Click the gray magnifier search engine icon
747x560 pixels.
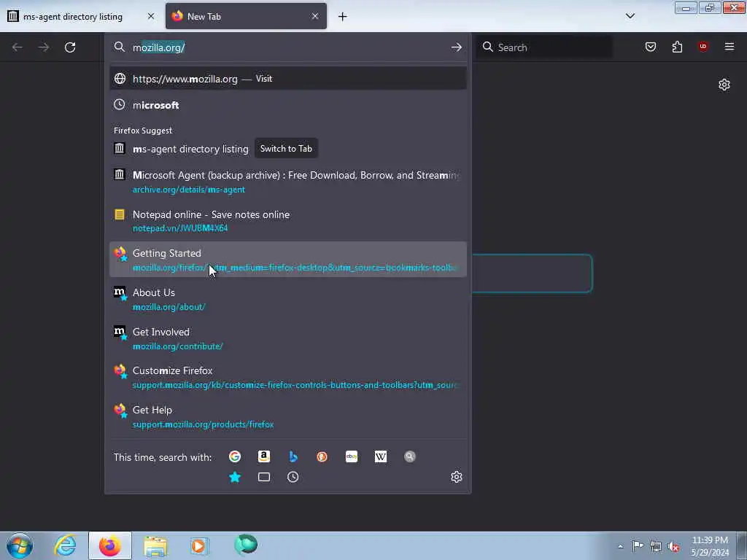[x=410, y=456]
